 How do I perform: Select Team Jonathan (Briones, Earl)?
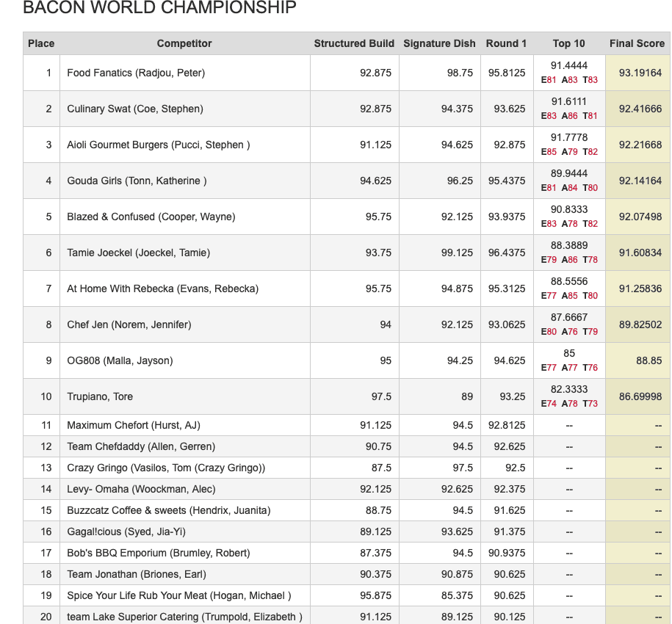tap(137, 574)
